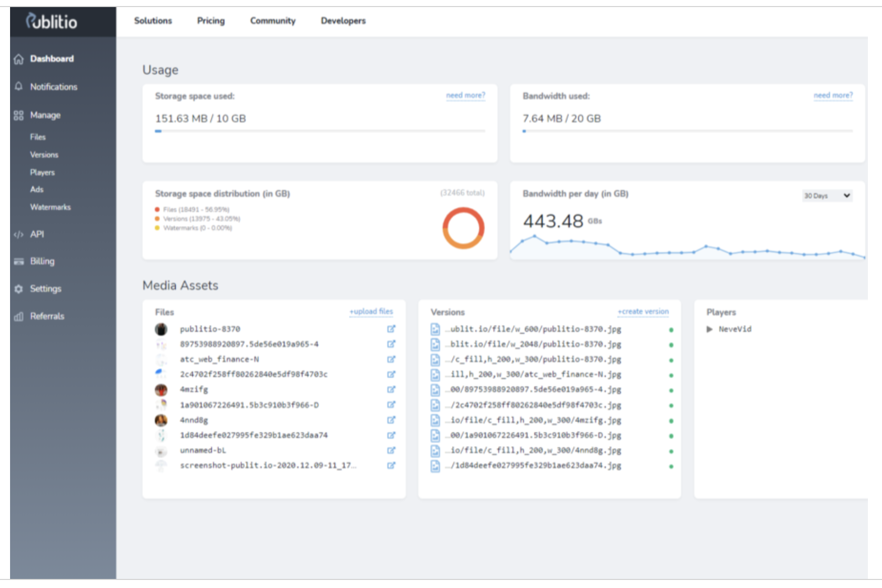Open external link icon for 1a901067226491 file
Image resolution: width=882 pixels, height=588 pixels.
click(x=391, y=404)
